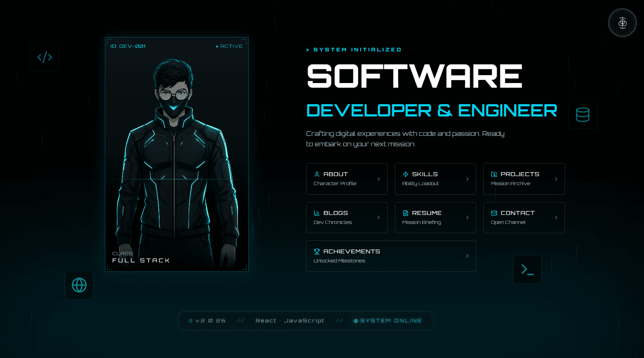
Task: Click the SYSTEM ONLINE status indicator
Action: coord(387,321)
